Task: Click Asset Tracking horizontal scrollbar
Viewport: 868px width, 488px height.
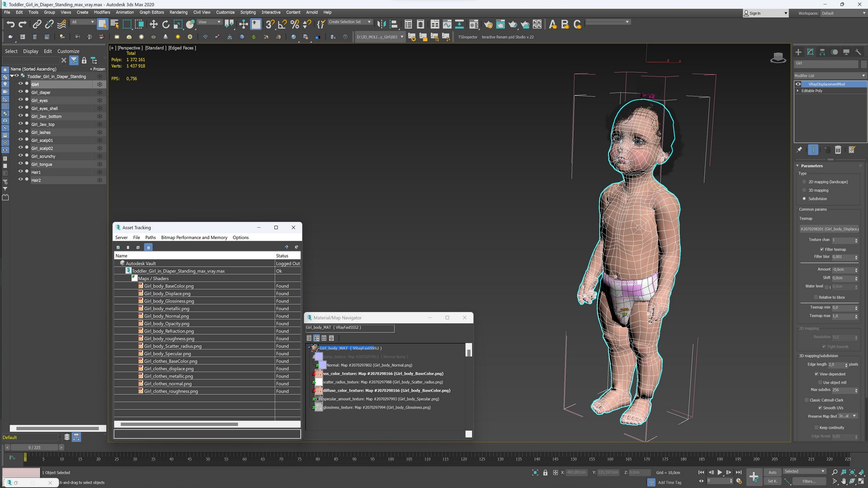Action: tap(179, 424)
